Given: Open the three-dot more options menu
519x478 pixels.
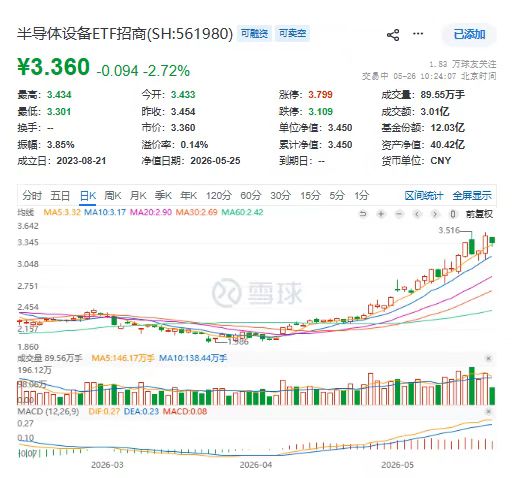Looking at the screenshot, I should point(418,34).
